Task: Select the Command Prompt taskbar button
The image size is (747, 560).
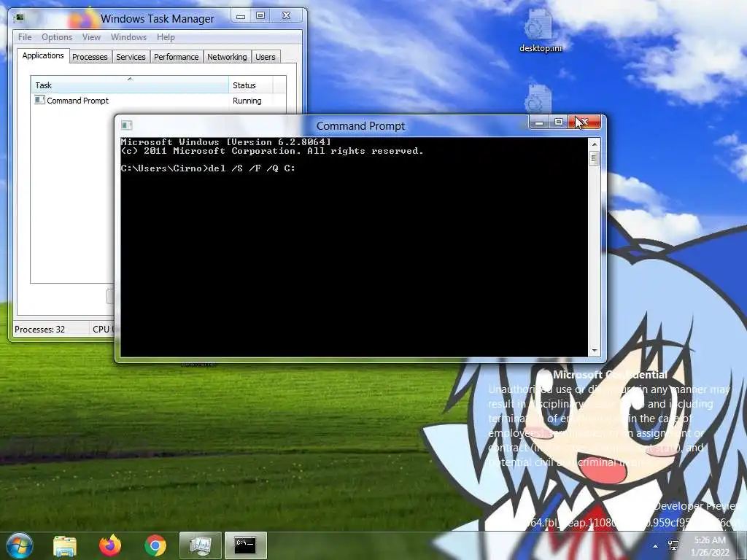Action: point(245,545)
